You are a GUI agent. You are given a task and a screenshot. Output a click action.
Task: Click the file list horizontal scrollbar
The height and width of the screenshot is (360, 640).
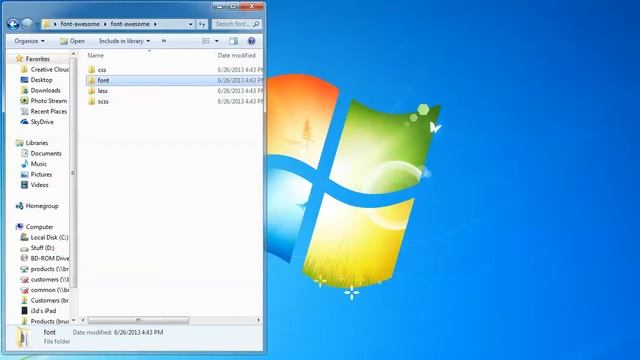(138, 320)
